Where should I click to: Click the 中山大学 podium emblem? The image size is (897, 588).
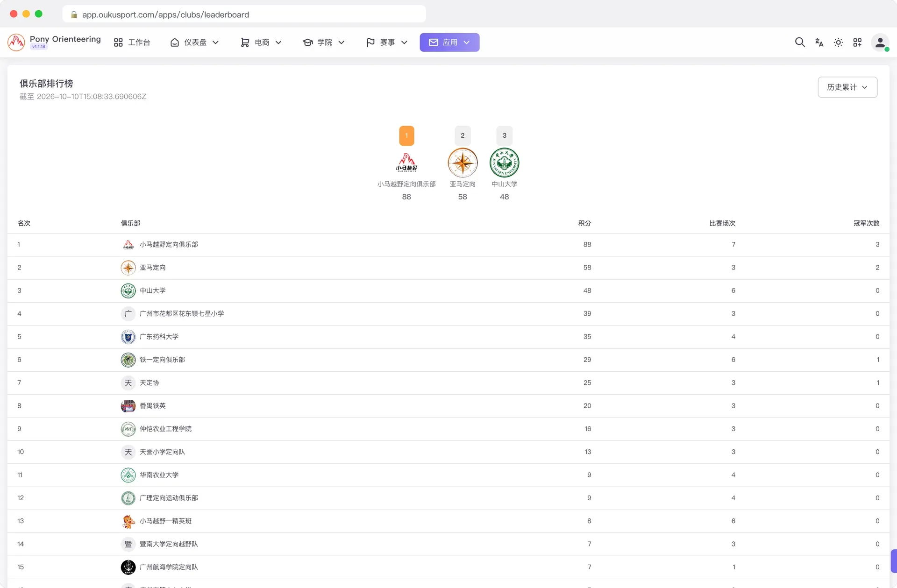coord(505,163)
